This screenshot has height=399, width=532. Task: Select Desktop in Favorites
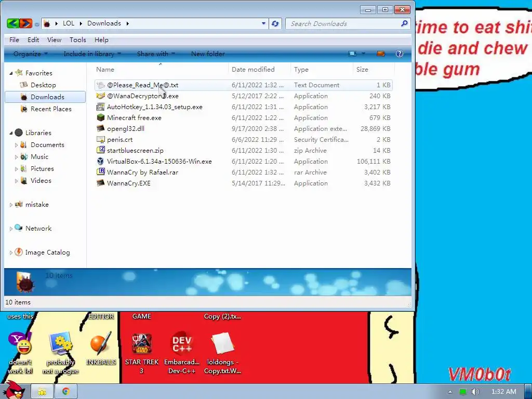43,85
